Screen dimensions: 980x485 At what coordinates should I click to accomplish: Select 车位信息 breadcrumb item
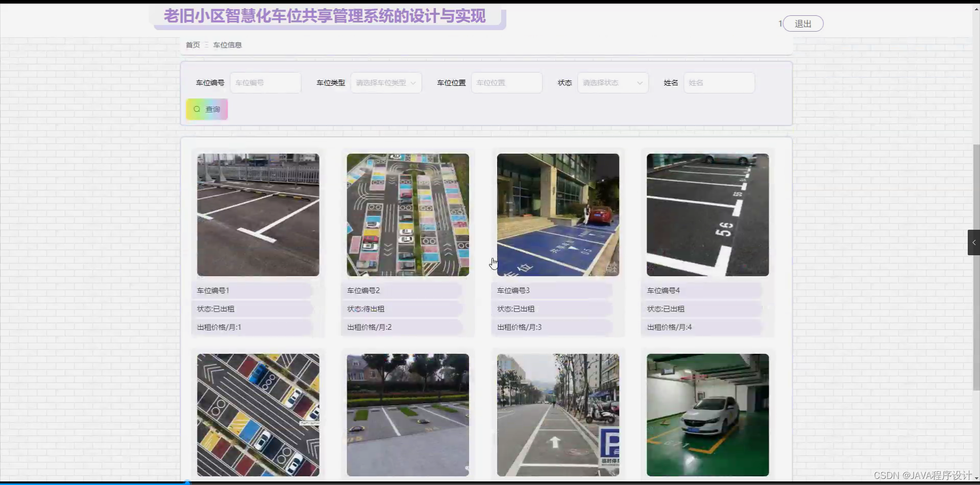pos(227,45)
